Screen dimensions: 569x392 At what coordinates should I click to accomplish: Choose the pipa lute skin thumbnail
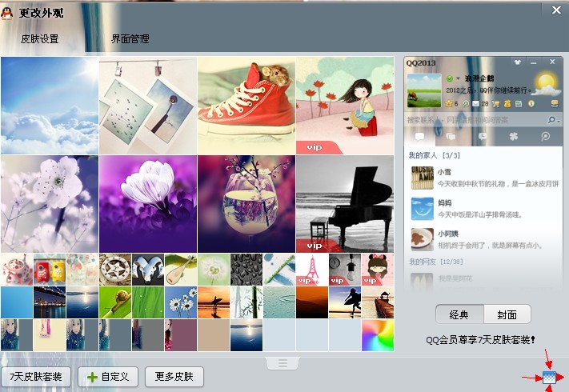pos(181,270)
